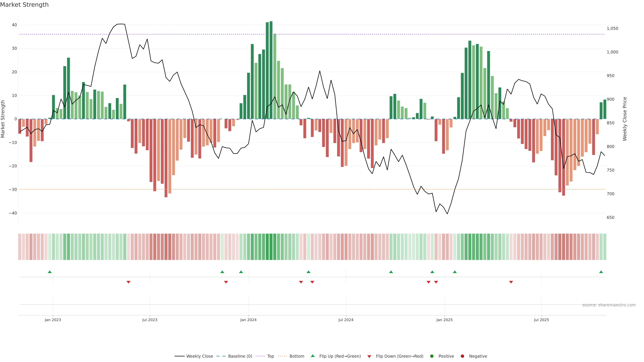The width and height of the screenshot is (644, 362).
Task: Click the last green flip-up marker at far right
Action: (601, 272)
